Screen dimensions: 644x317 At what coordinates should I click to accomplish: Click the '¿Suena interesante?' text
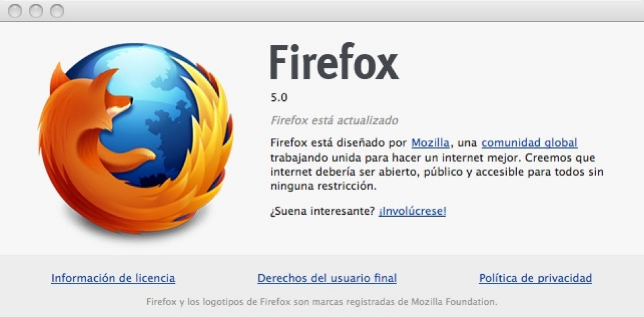323,211
